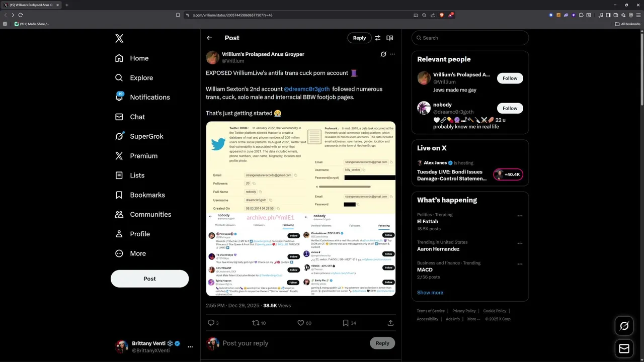Click Reply button in post header

(359, 38)
